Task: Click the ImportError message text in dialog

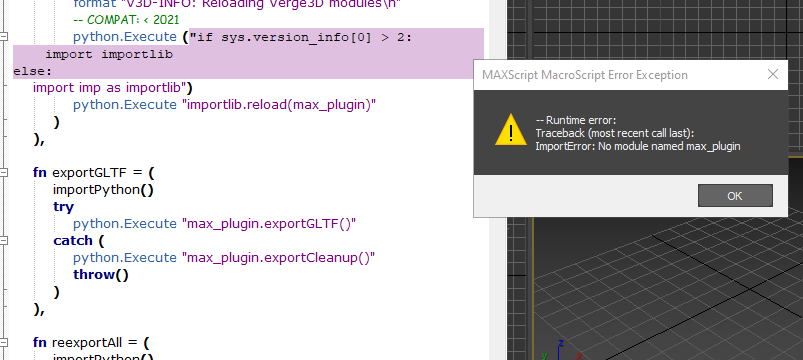Action: [638, 146]
